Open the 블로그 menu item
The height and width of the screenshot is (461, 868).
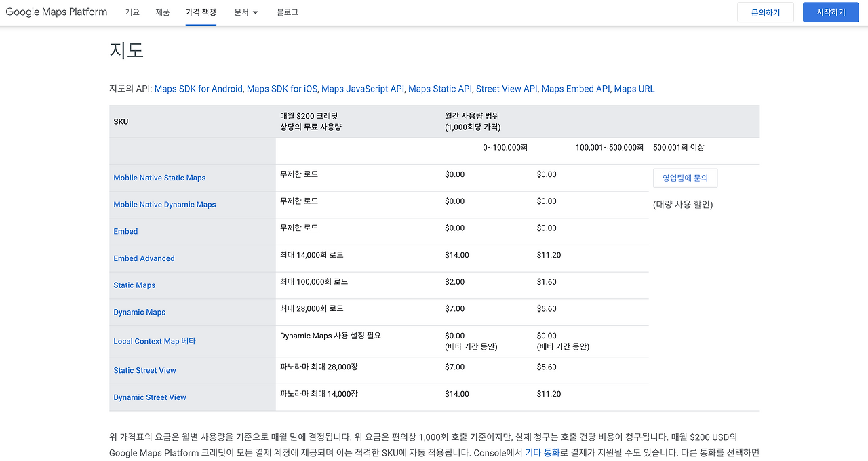pyautogui.click(x=288, y=12)
